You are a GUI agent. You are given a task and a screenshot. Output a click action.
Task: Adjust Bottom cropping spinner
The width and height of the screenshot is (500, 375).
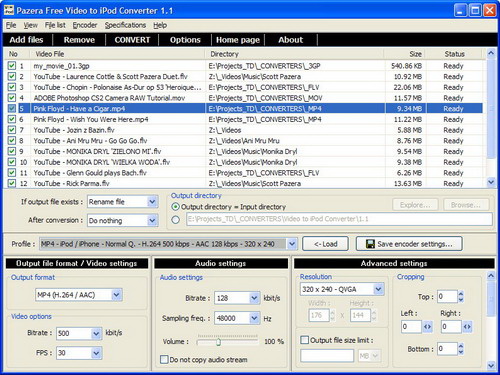coord(461,349)
